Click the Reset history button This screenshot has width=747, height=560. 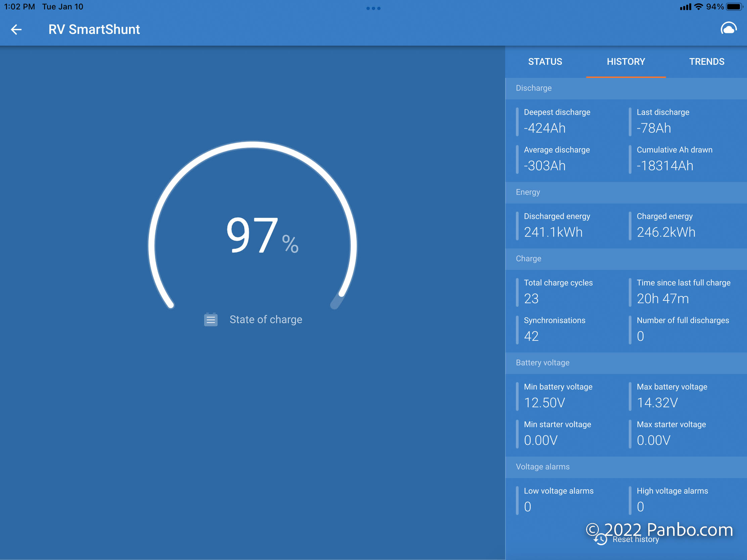pyautogui.click(x=626, y=539)
